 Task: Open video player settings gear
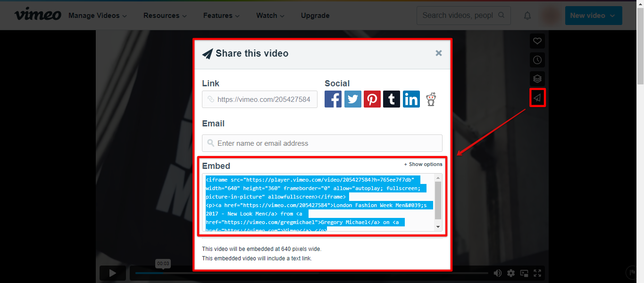(511, 273)
